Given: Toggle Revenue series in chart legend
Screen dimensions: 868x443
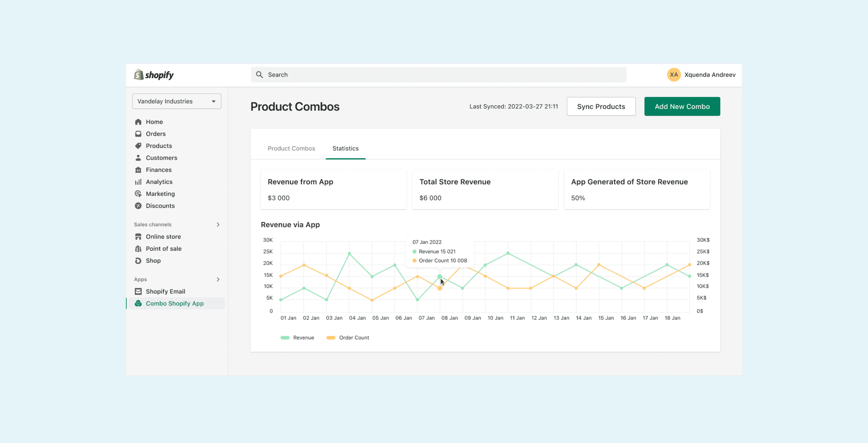Looking at the screenshot, I should pos(297,338).
